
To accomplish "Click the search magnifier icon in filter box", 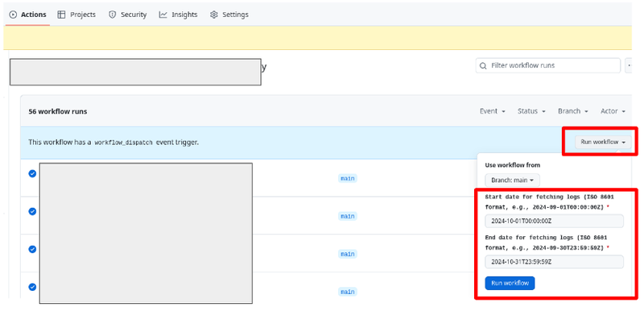I will 484,66.
